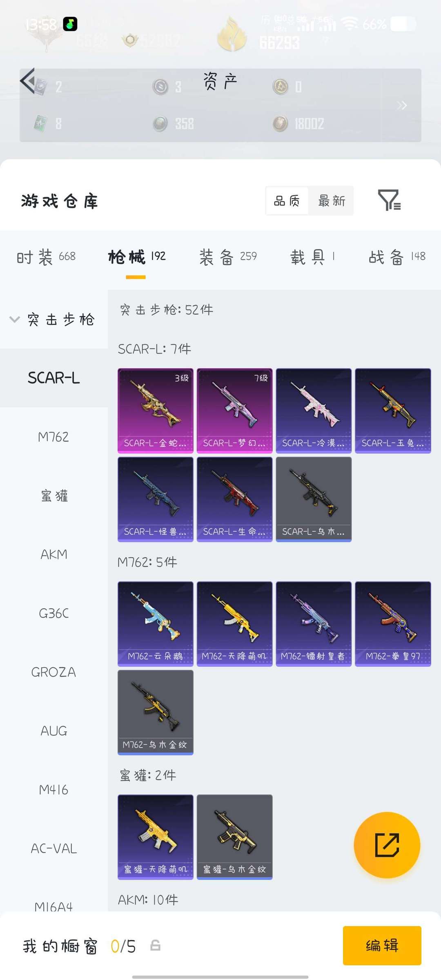Viewport: 441px width, 980px height.
Task: Select GROZA in the weapon sidebar
Action: [53, 672]
